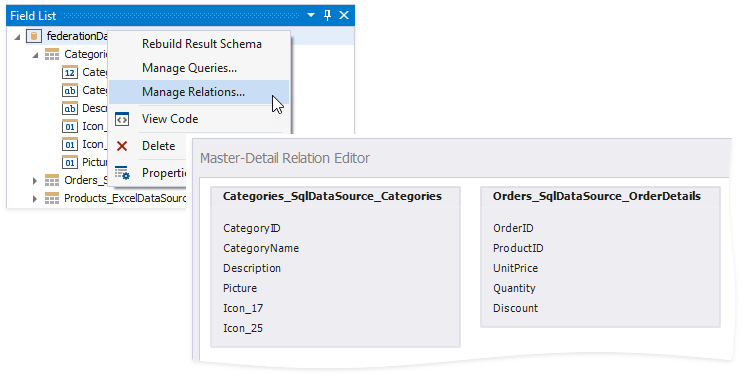Click the View Code icon in menu
The height and width of the screenshot is (377, 742).
pos(122,119)
